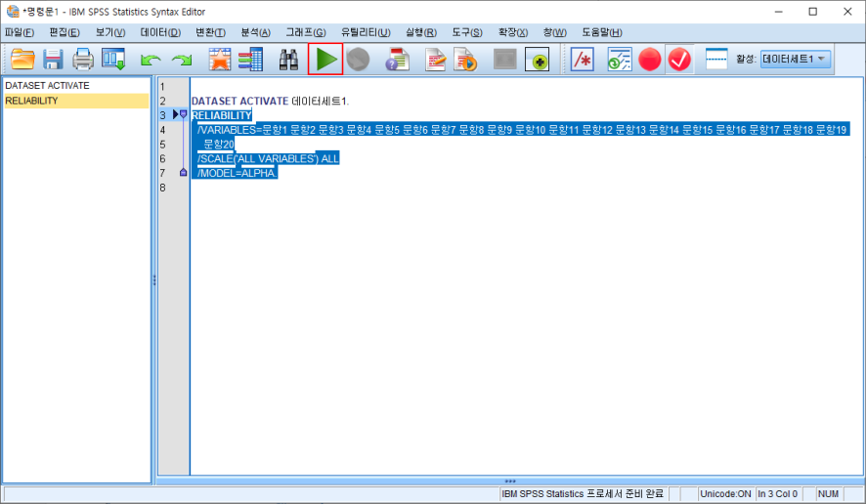Screen dimensions: 866x504
Task: Open the 도움말(H) menu
Action: coord(602,32)
